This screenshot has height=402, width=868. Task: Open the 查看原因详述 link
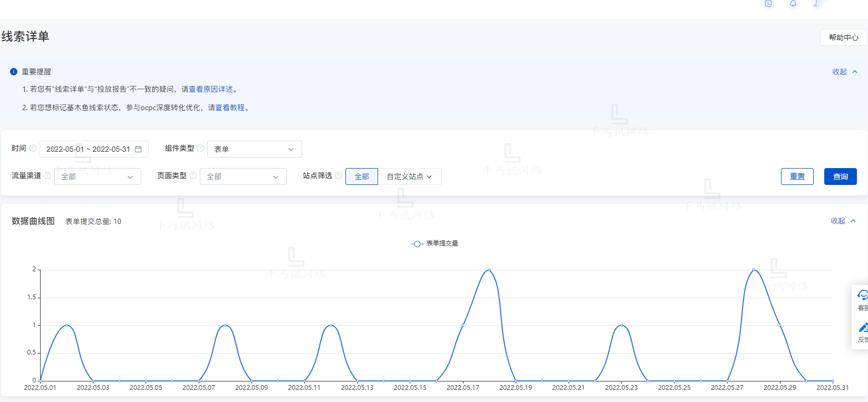(x=211, y=90)
